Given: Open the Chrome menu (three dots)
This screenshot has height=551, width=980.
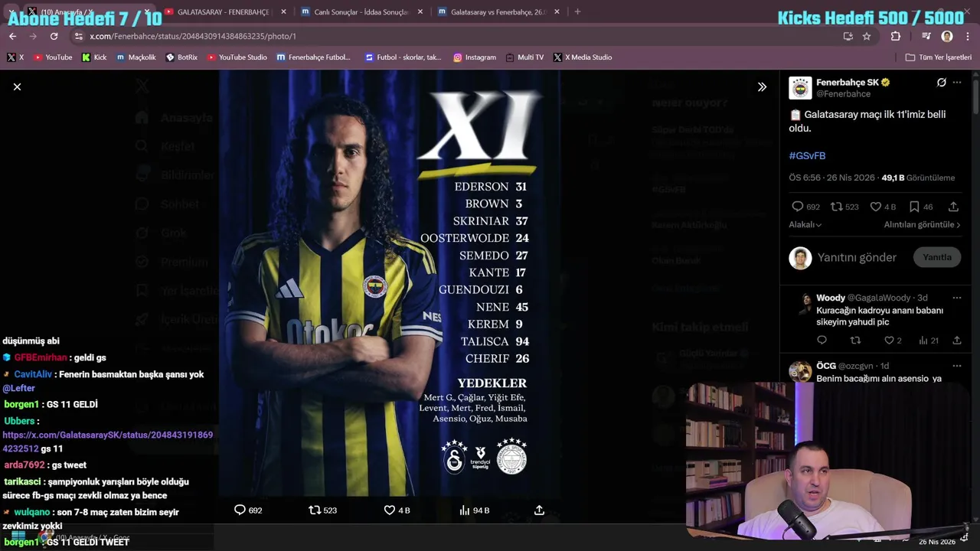Looking at the screenshot, I should click(x=968, y=36).
